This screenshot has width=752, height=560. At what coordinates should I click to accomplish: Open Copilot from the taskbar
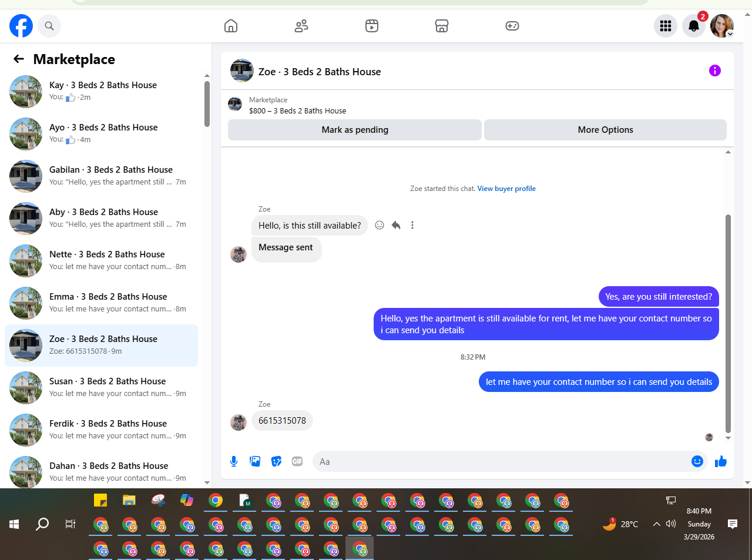[187, 500]
